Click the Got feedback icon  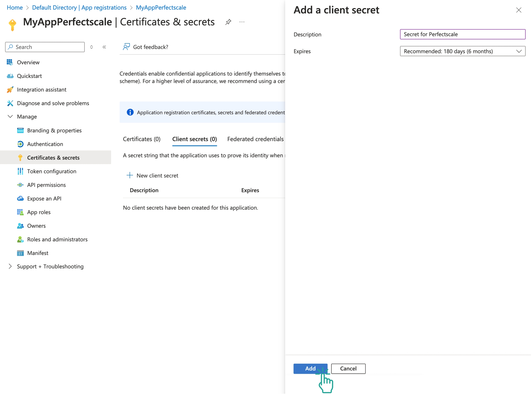[x=127, y=47]
